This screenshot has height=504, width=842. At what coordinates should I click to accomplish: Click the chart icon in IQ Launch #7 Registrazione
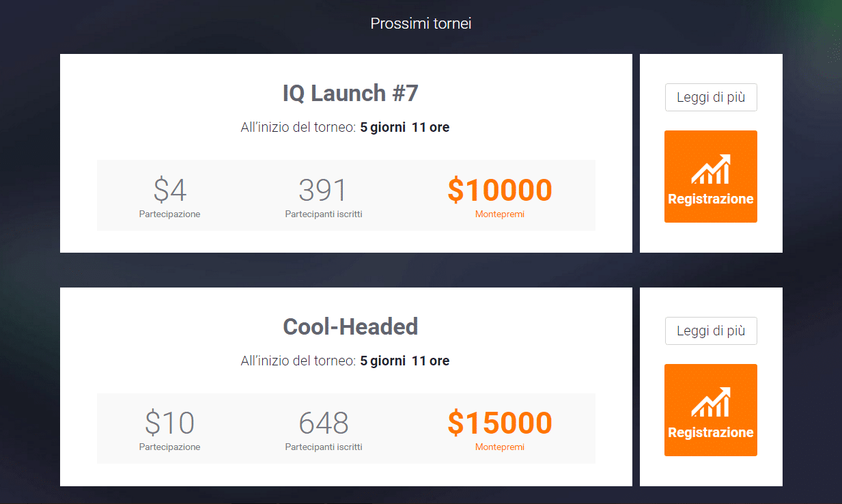711,169
